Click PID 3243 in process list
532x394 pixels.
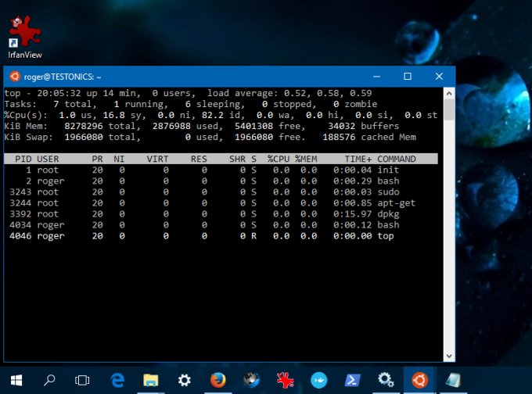click(x=20, y=192)
